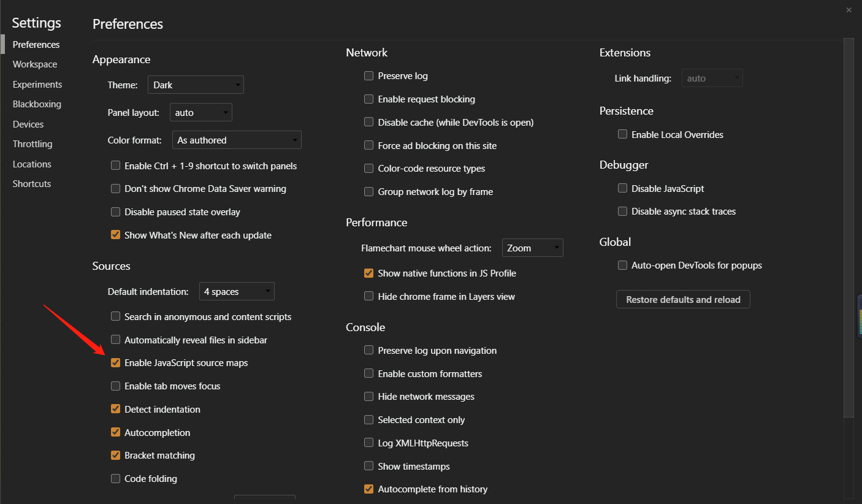The image size is (862, 504).
Task: Check Network Preserve log
Action: 368,76
